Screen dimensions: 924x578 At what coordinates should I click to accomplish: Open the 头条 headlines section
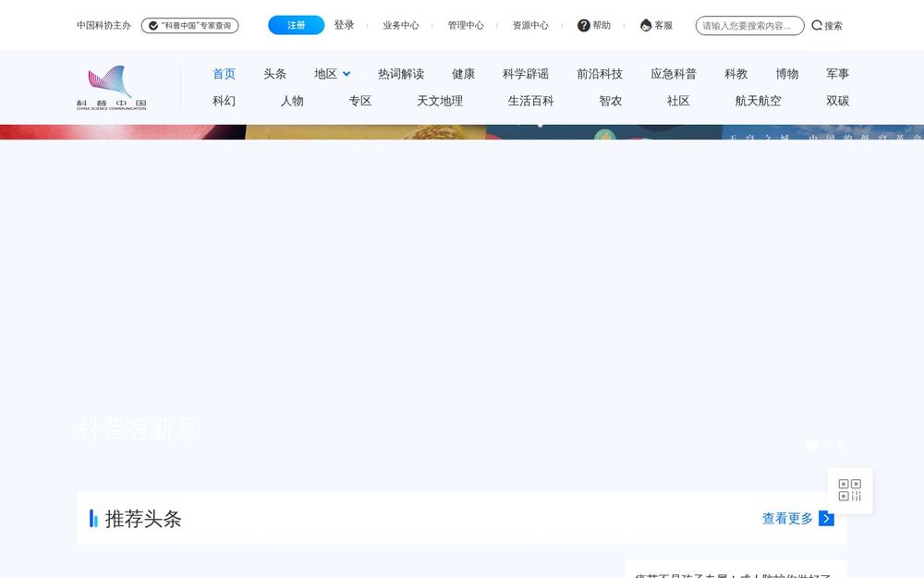274,73
